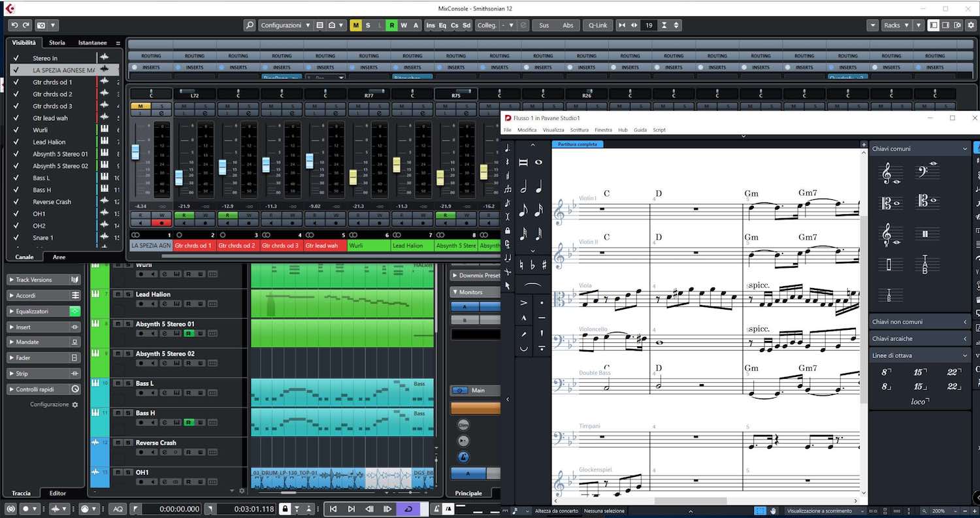Click the undo arrow in MixConsole toolbar
The width and height of the screenshot is (980, 518).
(14, 25)
